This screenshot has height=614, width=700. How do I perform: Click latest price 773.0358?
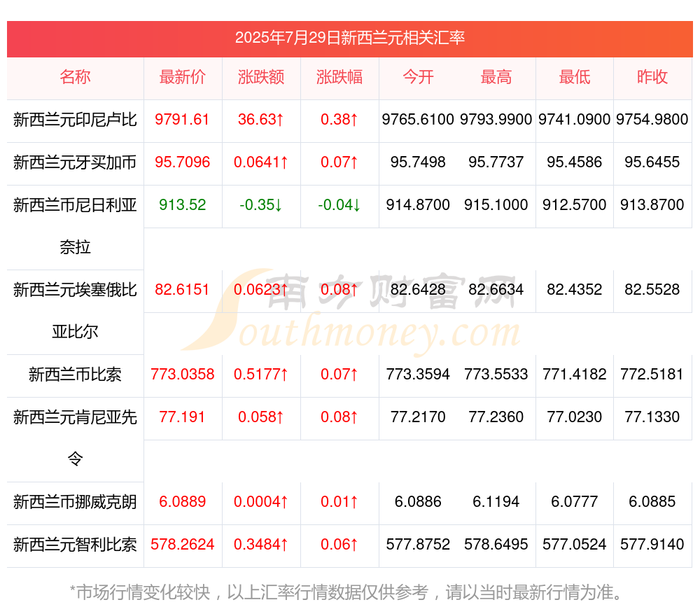click(x=182, y=374)
